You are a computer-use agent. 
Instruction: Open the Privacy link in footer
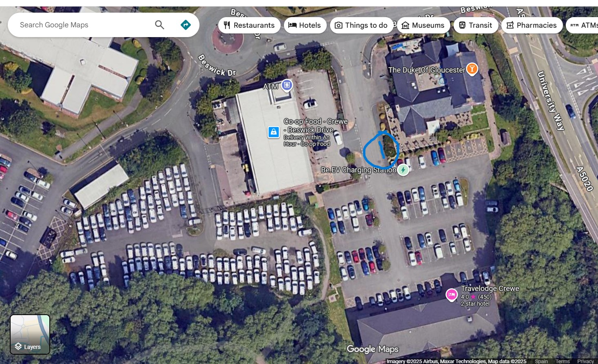click(586, 361)
